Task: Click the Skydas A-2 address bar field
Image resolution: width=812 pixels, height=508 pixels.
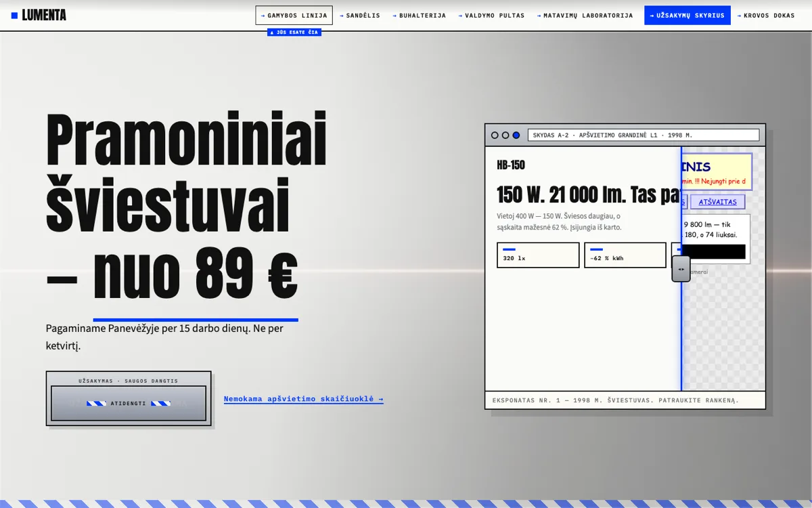Action: 644,135
